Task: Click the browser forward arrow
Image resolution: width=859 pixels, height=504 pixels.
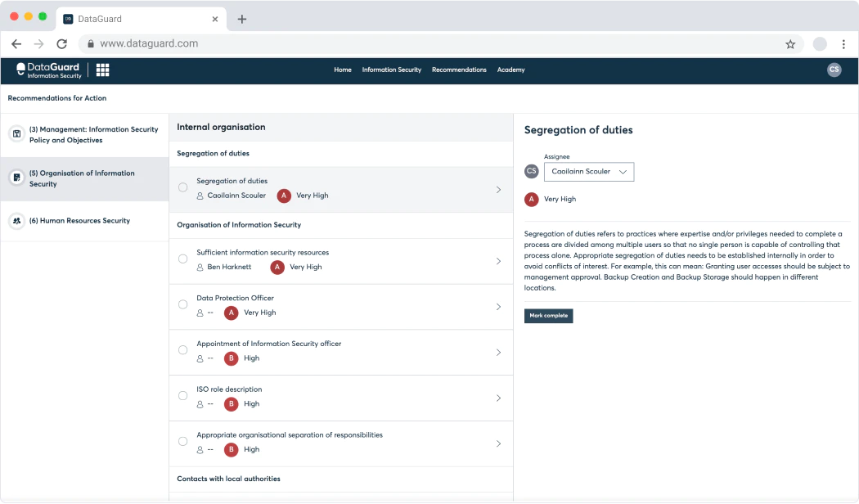Action: [39, 44]
